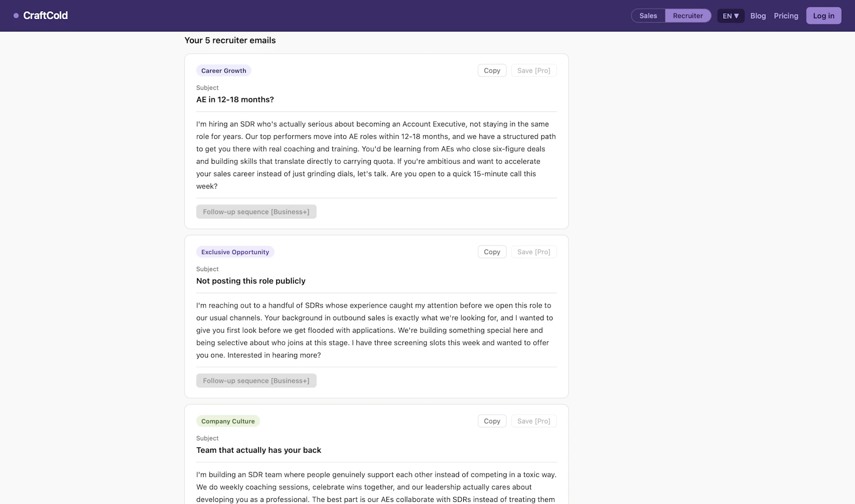Switch to Sales mode toggle
Viewport: 855px width, 504px height.
648,15
